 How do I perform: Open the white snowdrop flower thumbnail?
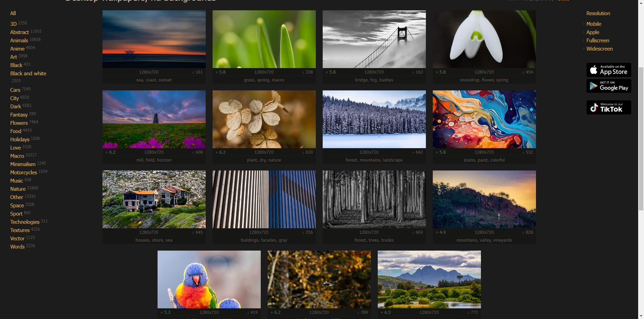pos(484,39)
